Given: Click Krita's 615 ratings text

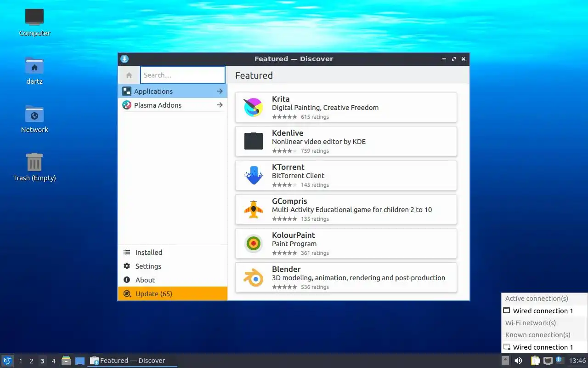Looking at the screenshot, I should point(315,117).
